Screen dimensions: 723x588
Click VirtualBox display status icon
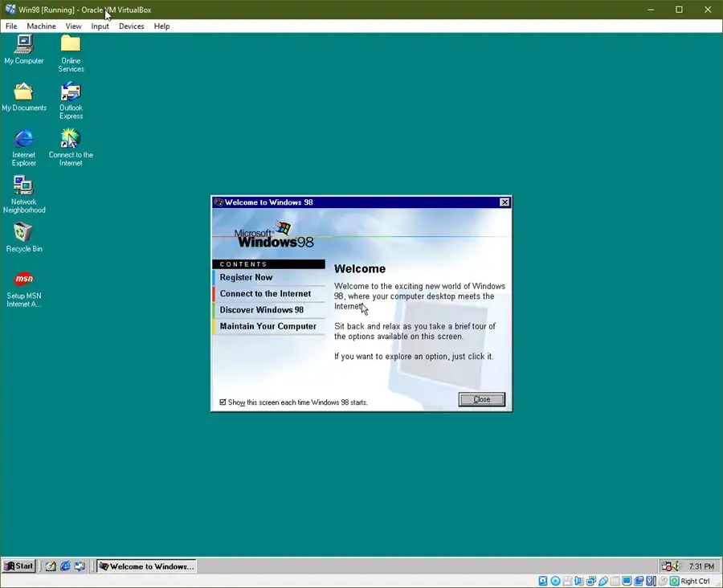pos(627,581)
